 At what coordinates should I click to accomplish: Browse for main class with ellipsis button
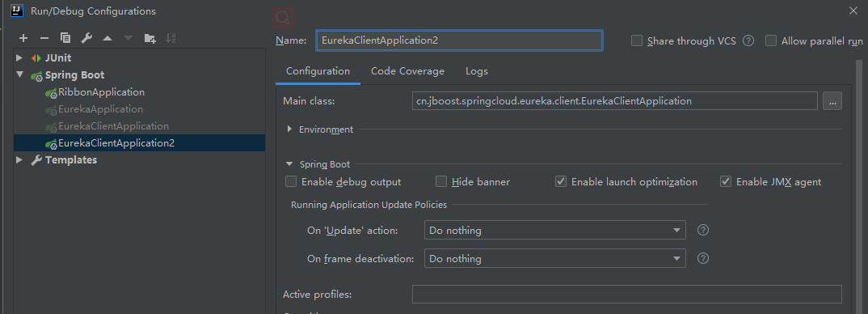832,101
